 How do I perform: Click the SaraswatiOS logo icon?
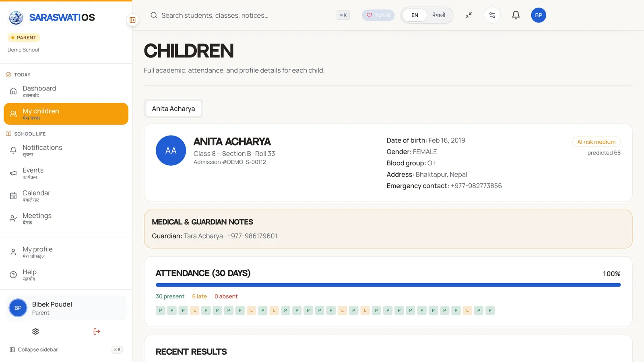[16, 17]
